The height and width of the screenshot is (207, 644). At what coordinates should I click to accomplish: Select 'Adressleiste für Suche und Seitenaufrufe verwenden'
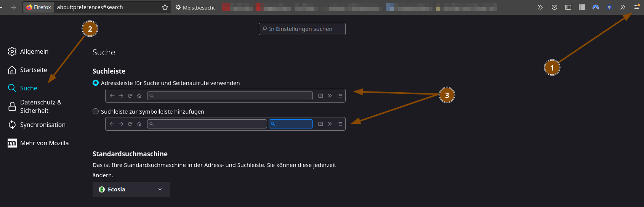coord(166,83)
